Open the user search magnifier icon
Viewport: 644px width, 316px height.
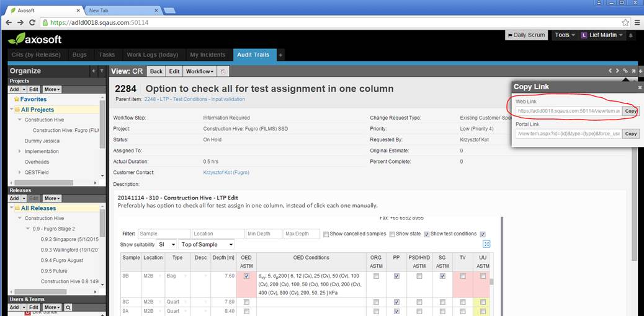pyautogui.click(x=68, y=307)
